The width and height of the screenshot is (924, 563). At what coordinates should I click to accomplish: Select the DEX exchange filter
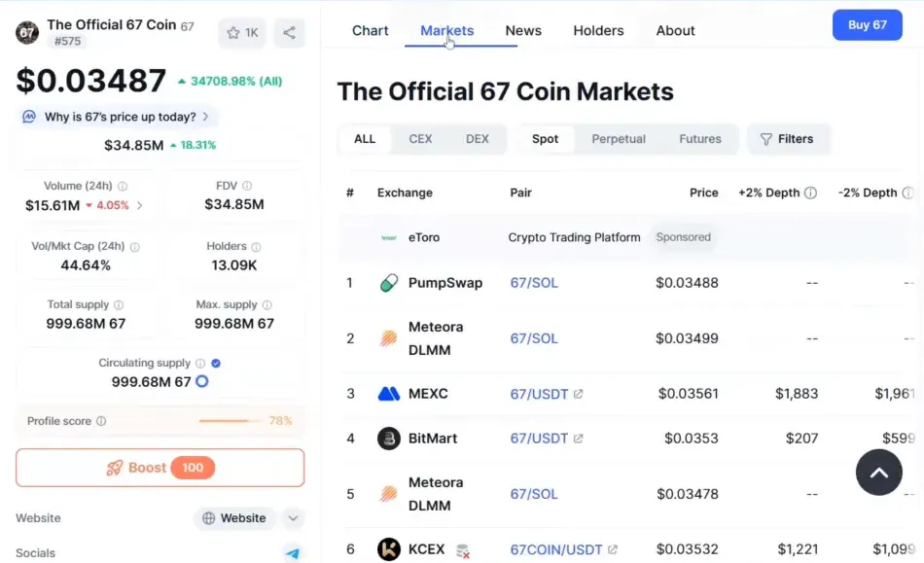477,139
